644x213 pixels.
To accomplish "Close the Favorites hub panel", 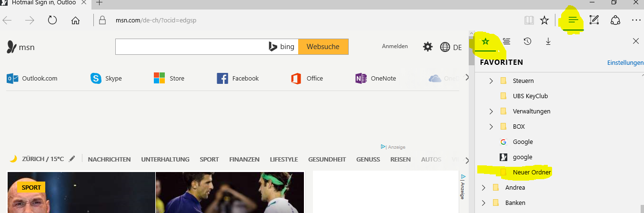I will 635,41.
